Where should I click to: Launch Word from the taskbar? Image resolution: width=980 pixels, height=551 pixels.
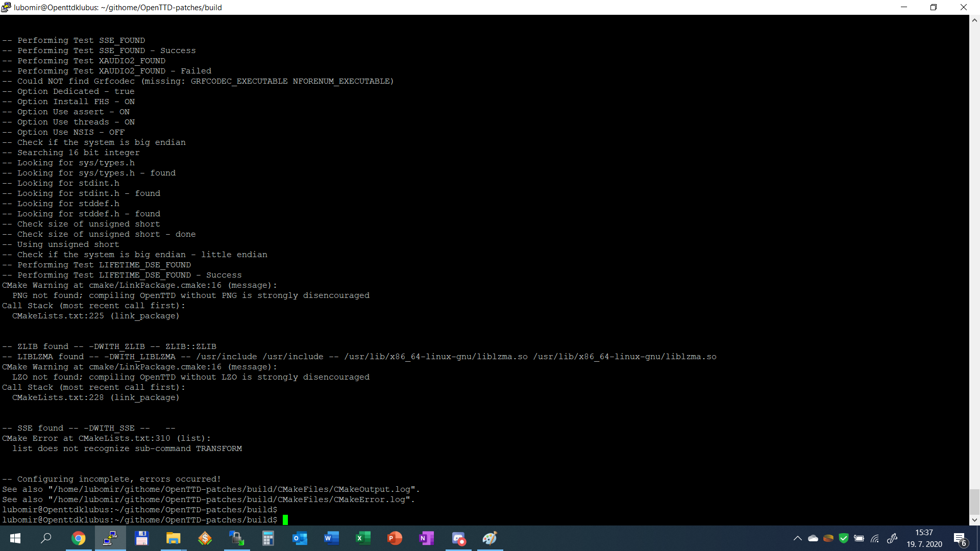pyautogui.click(x=331, y=538)
